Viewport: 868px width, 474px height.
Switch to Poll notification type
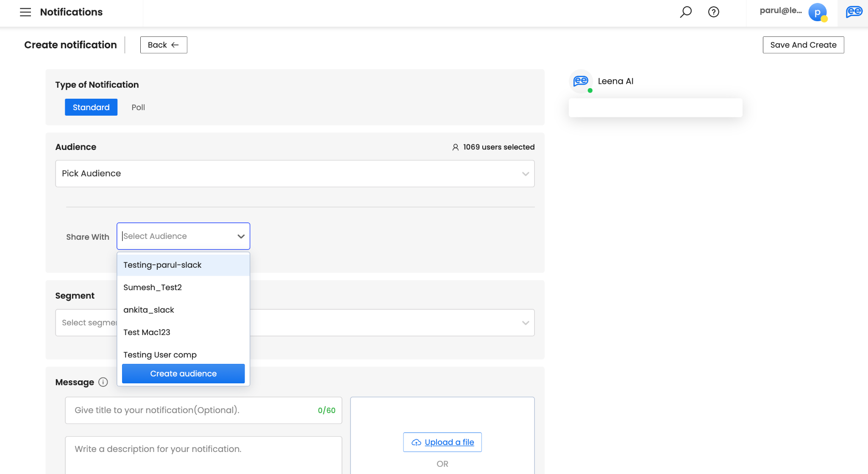click(x=138, y=107)
